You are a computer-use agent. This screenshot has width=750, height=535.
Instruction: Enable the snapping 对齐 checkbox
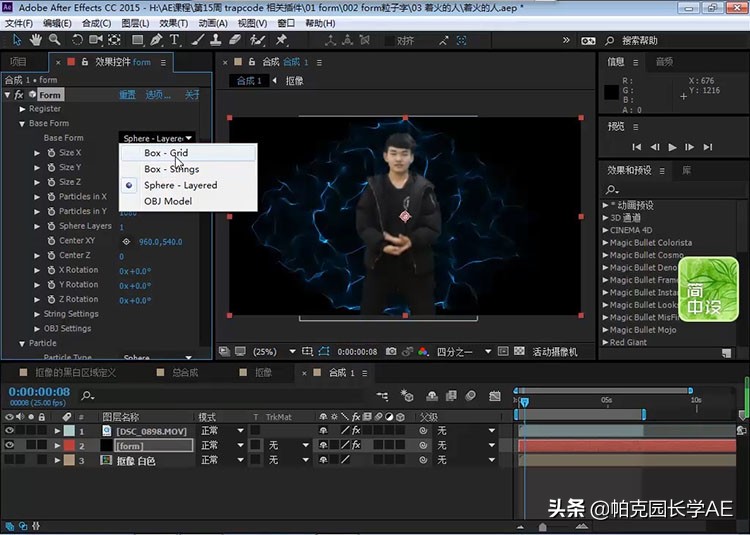pyautogui.click(x=389, y=41)
